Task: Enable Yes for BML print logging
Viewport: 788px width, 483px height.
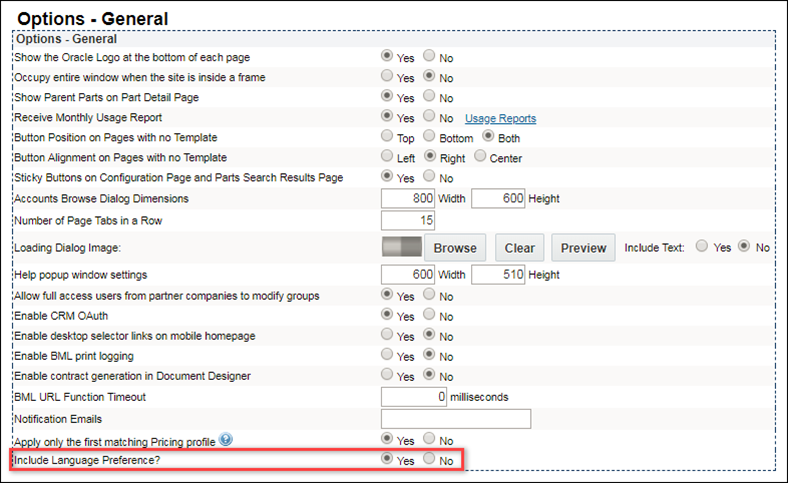Action: click(387, 355)
